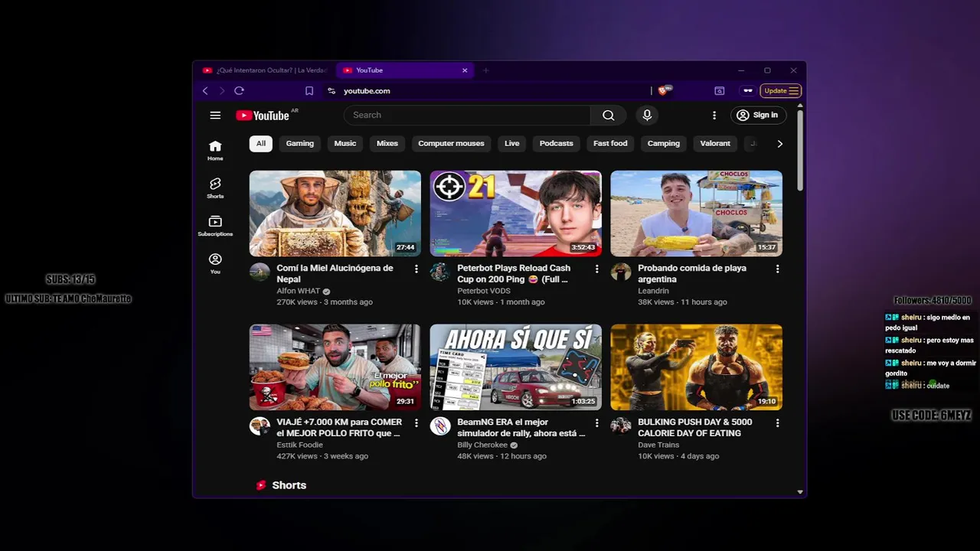The height and width of the screenshot is (551, 980).
Task: Open Billy Cherokee channel avatar
Action: (440, 426)
